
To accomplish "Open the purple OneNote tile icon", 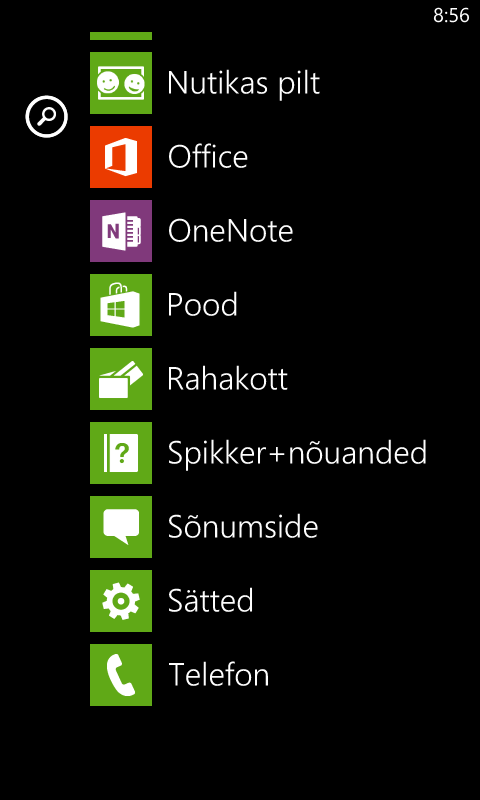I will [x=121, y=231].
